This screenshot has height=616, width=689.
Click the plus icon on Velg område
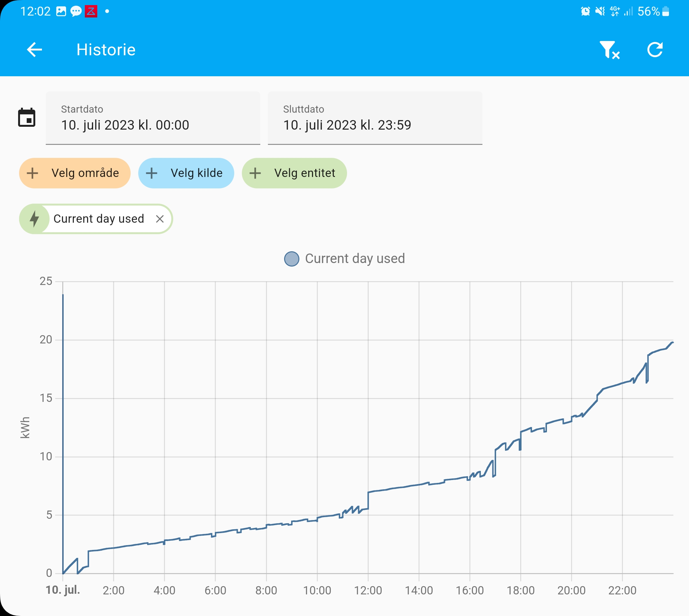coord(32,173)
